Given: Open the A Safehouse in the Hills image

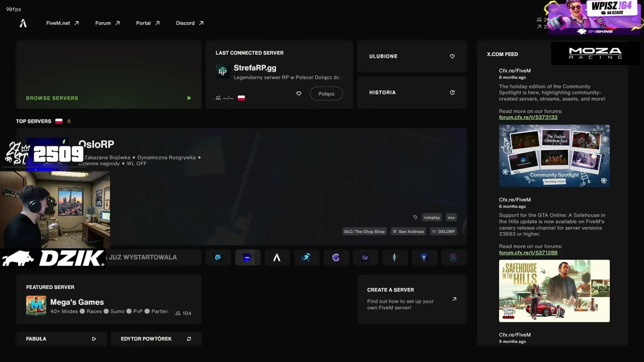Looking at the screenshot, I should pyautogui.click(x=554, y=291).
